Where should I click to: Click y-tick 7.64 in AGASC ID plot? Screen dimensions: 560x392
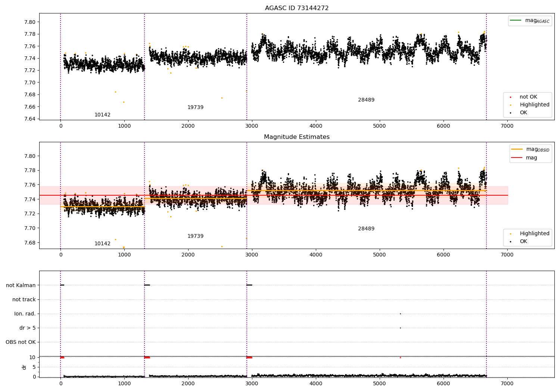(30, 119)
